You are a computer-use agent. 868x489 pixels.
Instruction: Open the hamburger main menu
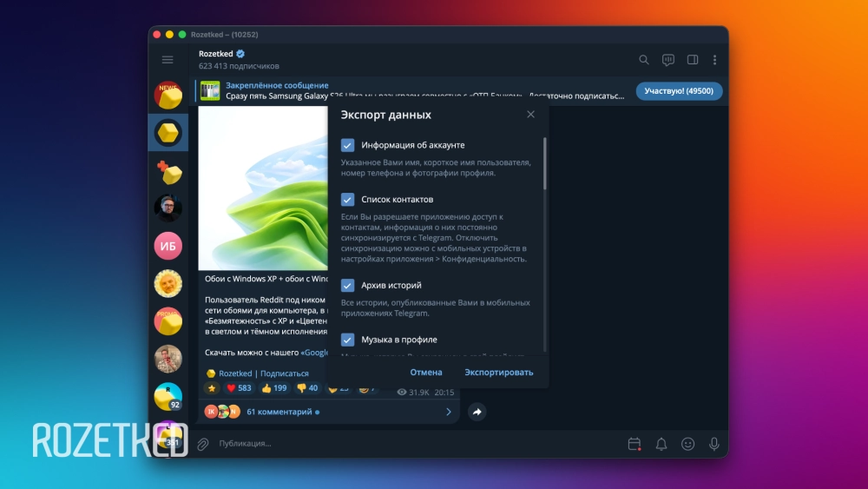pyautogui.click(x=168, y=60)
